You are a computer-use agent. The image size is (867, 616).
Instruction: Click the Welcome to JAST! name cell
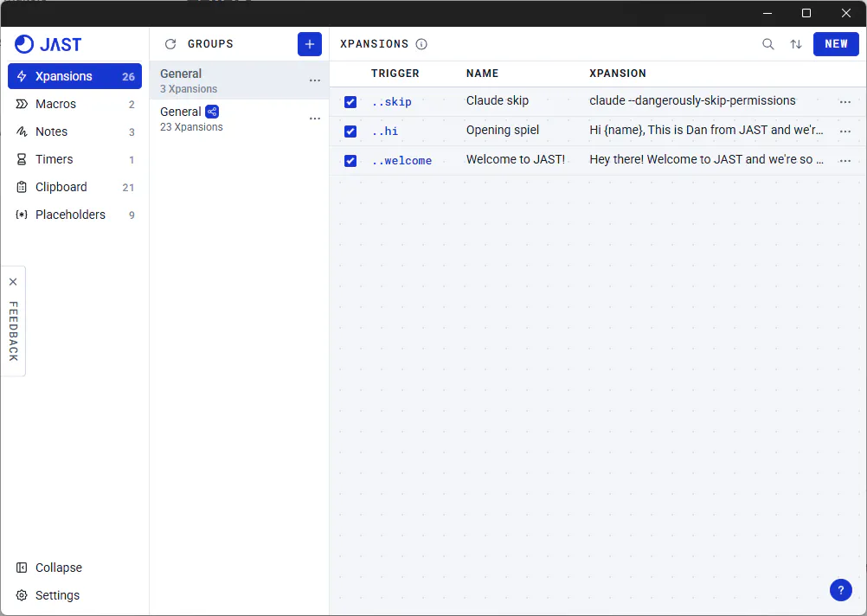516,159
